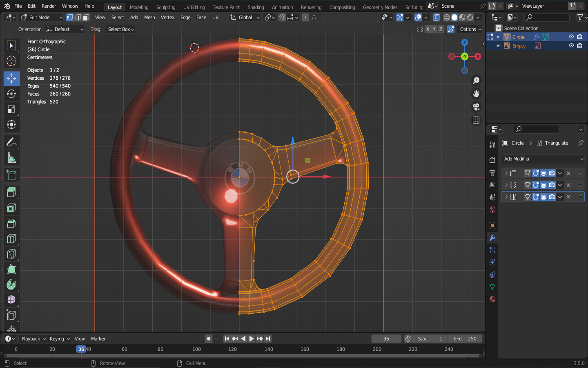Choose the Scale tool
The height and width of the screenshot is (368, 588).
11,109
